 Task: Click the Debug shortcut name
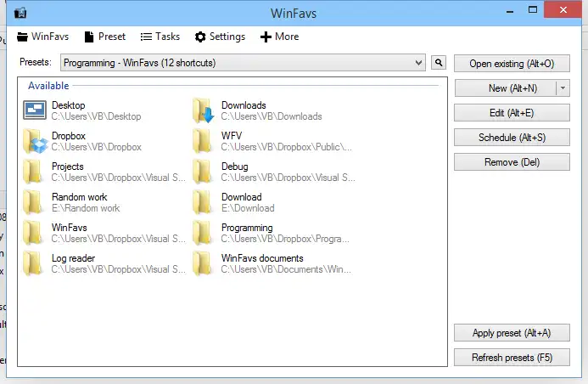tap(235, 167)
